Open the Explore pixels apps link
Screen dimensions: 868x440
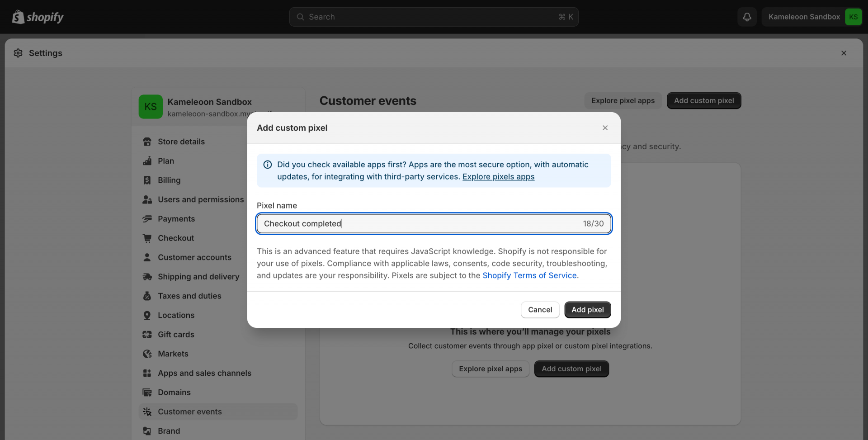coord(498,177)
